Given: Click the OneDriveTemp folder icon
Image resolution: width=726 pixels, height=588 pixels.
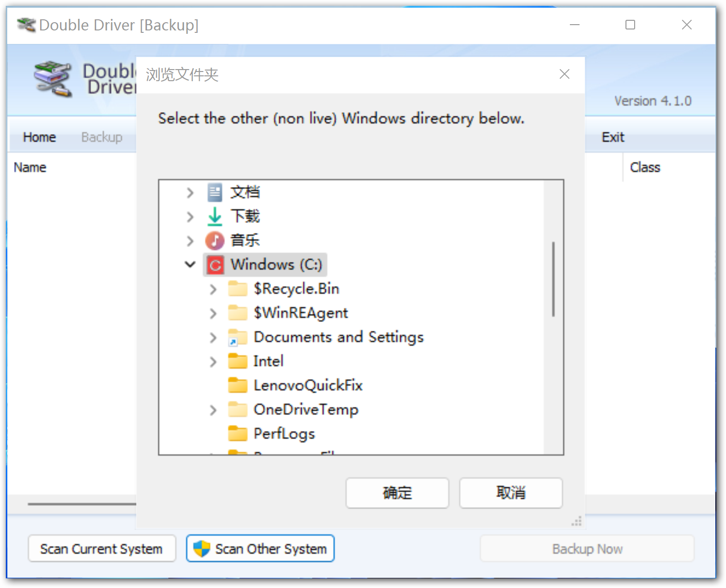Looking at the screenshot, I should [x=238, y=409].
